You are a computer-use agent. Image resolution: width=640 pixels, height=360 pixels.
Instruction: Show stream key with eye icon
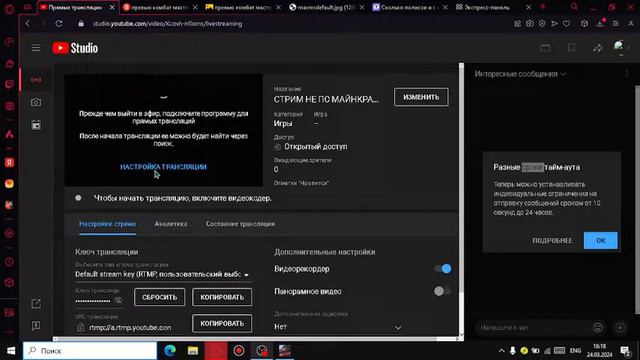pos(118,300)
